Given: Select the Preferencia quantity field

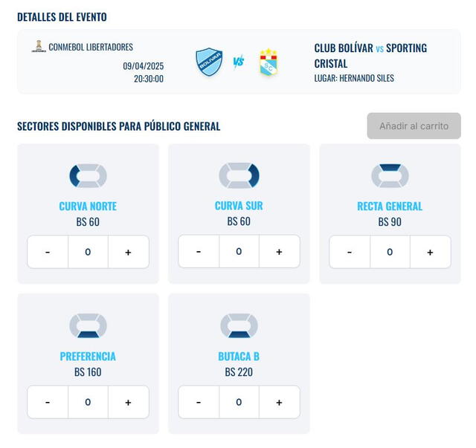Looking at the screenshot, I should (88, 403).
